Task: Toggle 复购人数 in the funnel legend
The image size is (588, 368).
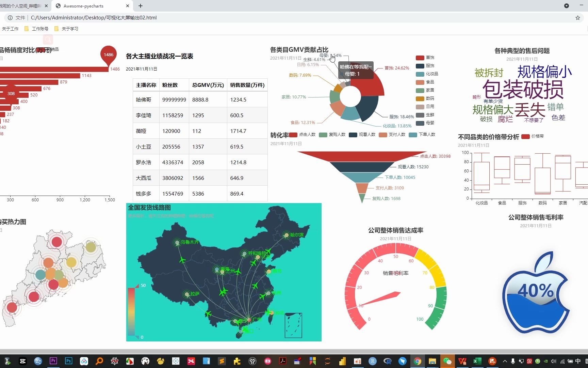Action: pyautogui.click(x=332, y=135)
